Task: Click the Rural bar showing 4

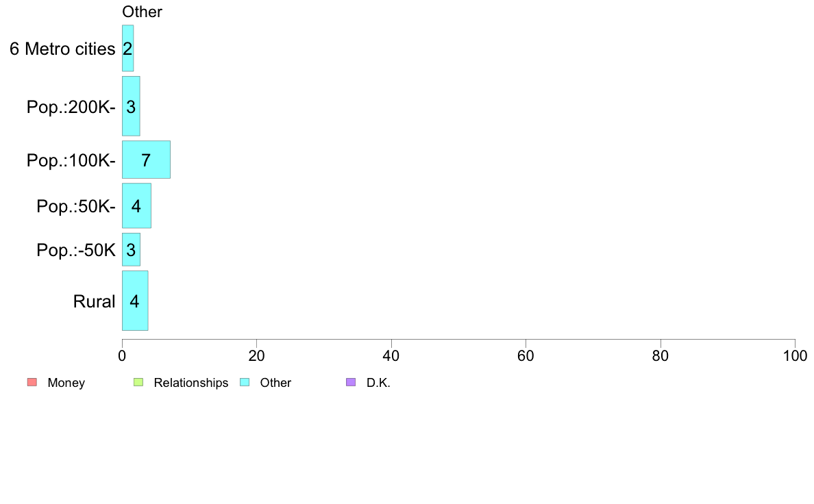Action: pos(135,301)
